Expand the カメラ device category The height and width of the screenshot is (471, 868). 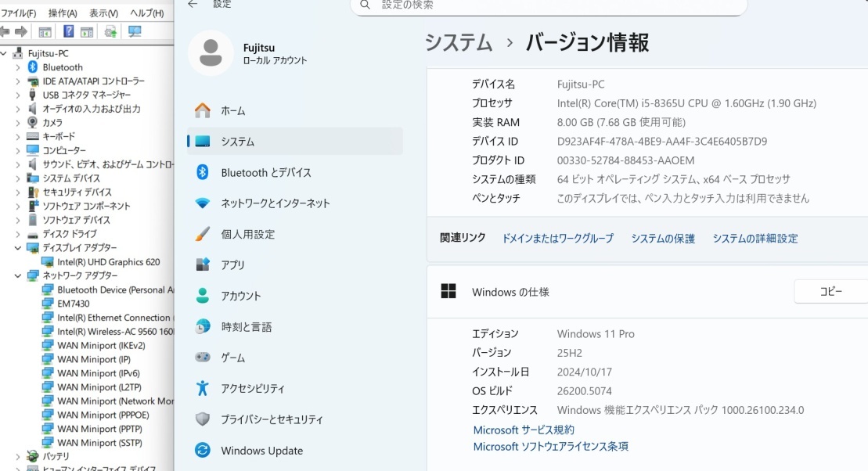[18, 123]
